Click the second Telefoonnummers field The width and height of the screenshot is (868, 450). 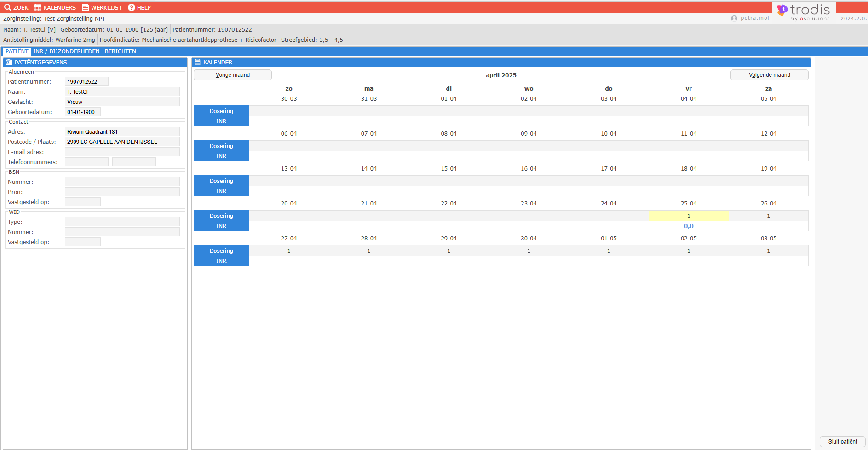134,162
